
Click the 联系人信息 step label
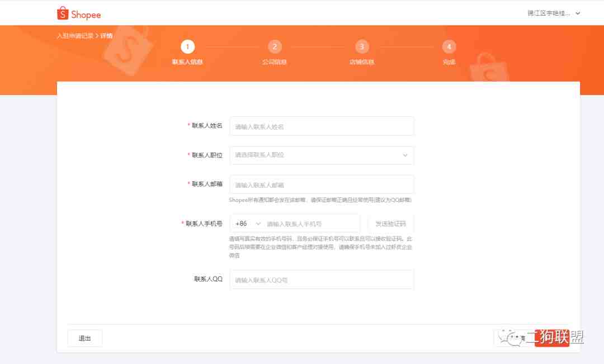click(187, 62)
